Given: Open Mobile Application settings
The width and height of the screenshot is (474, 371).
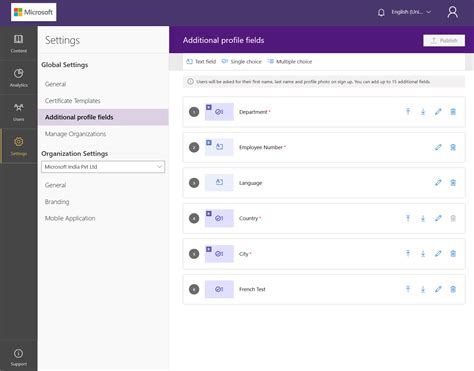Looking at the screenshot, I should click(70, 218).
